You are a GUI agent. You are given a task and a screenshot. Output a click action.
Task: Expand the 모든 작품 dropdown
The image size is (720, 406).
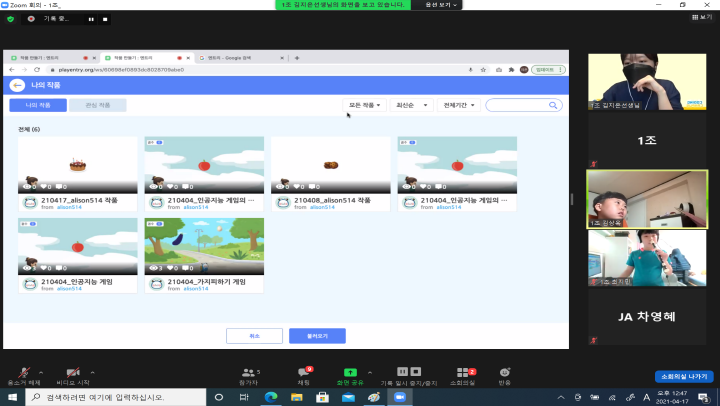(x=365, y=105)
